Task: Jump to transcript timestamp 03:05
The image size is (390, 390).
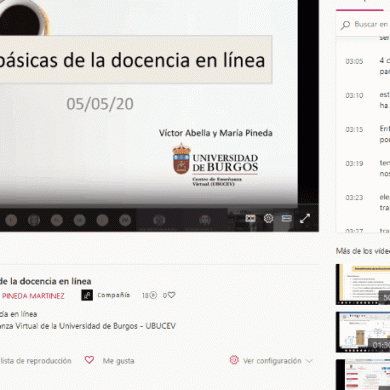Action: [x=354, y=61]
